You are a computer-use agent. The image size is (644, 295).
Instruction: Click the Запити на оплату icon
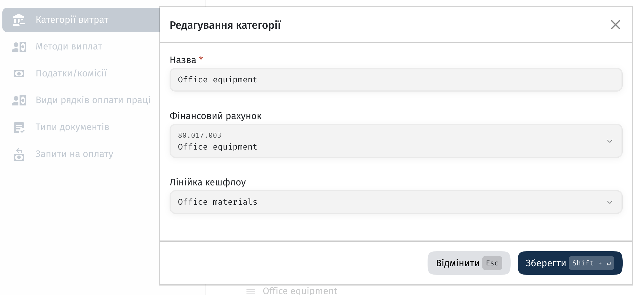point(19,154)
